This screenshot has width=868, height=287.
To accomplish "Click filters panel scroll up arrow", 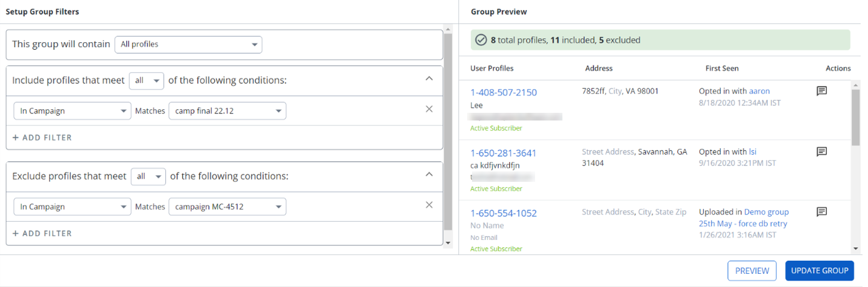I will click(448, 30).
